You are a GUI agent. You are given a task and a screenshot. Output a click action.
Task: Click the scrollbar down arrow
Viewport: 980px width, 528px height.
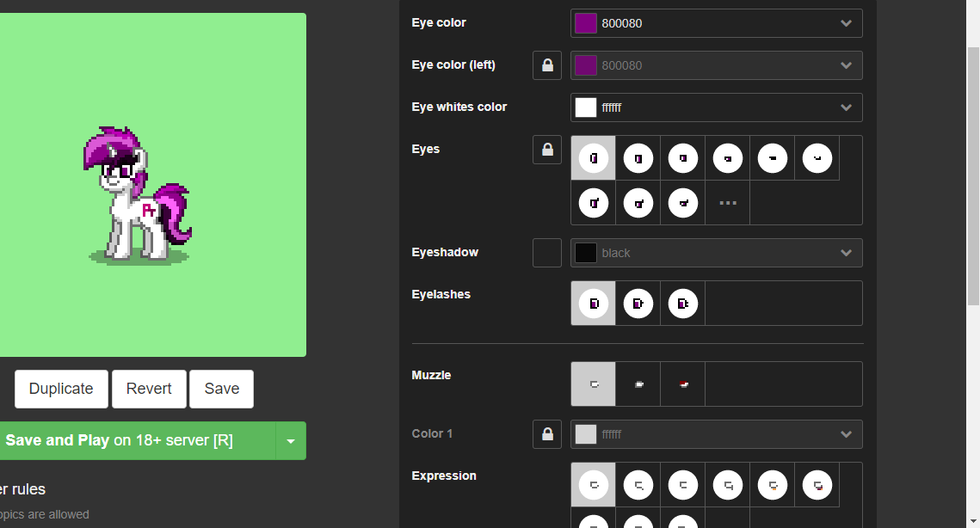coord(973,520)
